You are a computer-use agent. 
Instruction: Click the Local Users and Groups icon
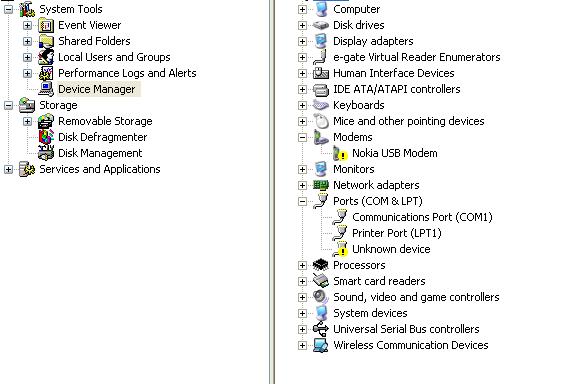click(x=46, y=57)
